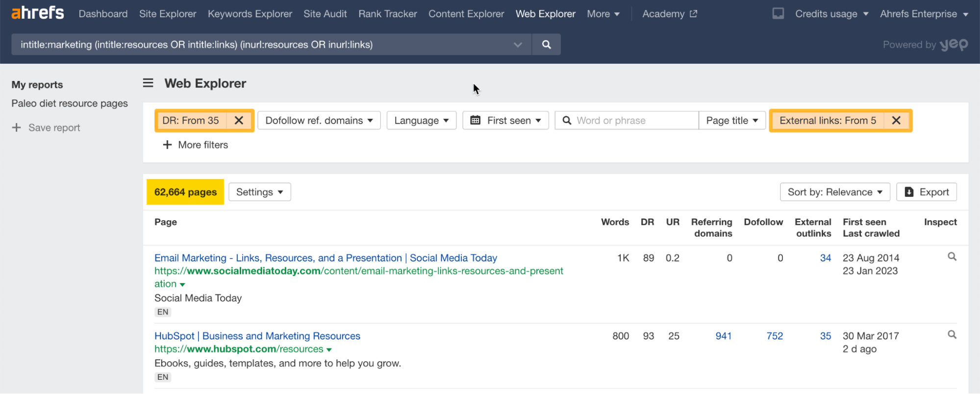The image size is (980, 394).
Task: Open the Settings dropdown
Action: click(x=259, y=192)
